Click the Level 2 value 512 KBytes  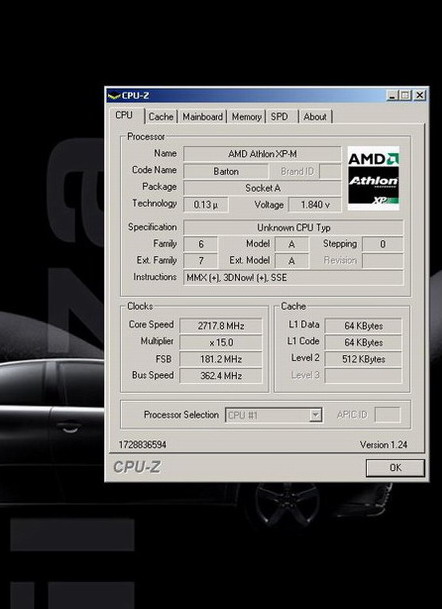363,359
